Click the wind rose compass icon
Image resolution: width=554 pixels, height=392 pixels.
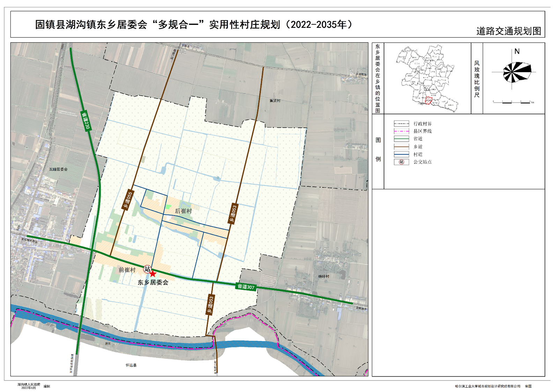(516, 72)
